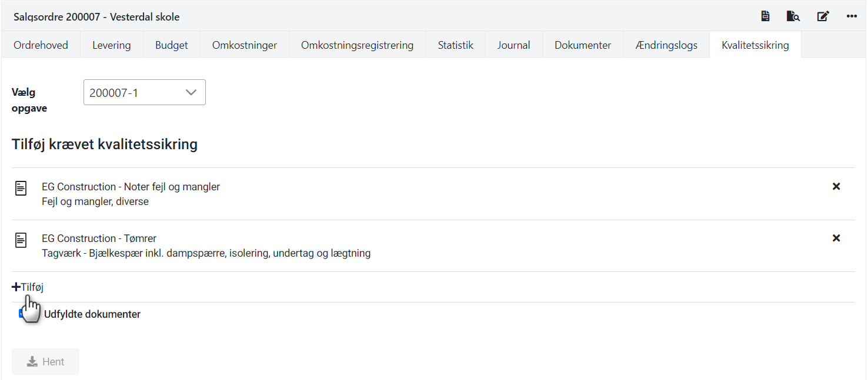Screen dimensions: 868x380
Task: Select the Omkostningsregistrering tab
Action: click(x=357, y=45)
